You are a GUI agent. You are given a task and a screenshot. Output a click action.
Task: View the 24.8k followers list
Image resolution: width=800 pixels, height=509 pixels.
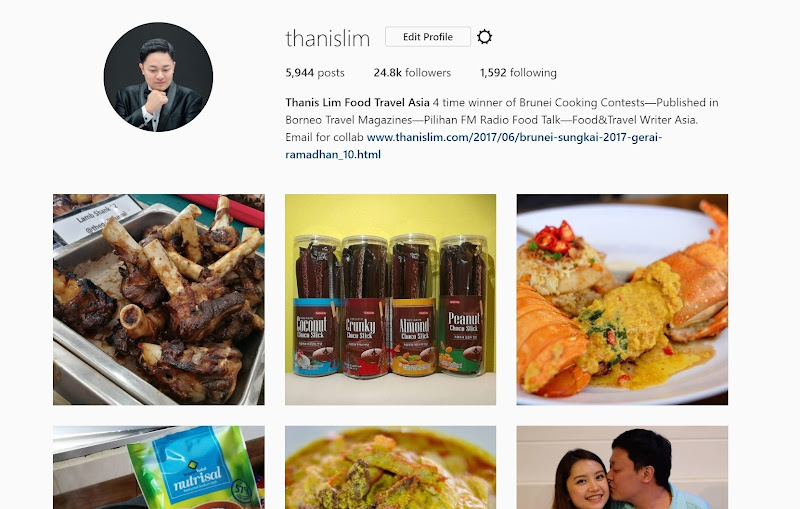pos(412,73)
